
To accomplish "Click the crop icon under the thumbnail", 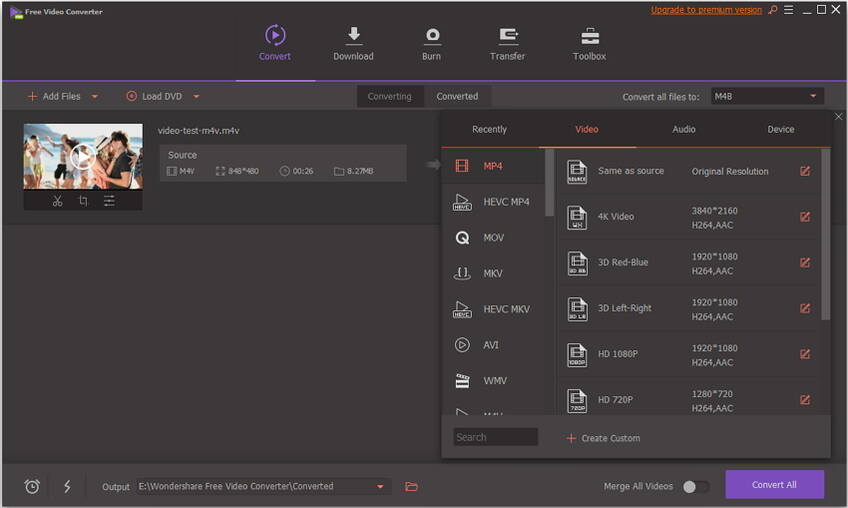I will point(83,201).
